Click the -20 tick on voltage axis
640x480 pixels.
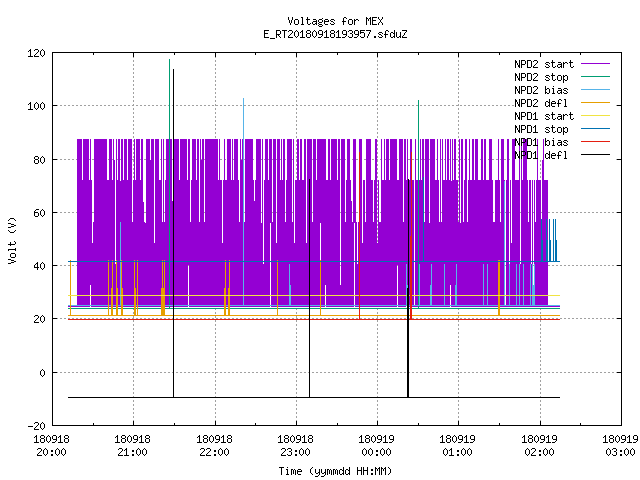pyautogui.click(x=36, y=426)
